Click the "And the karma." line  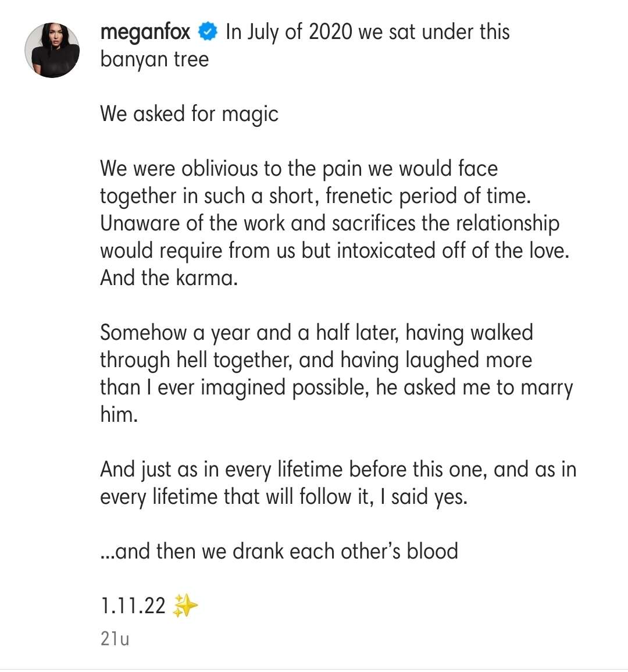(169, 278)
